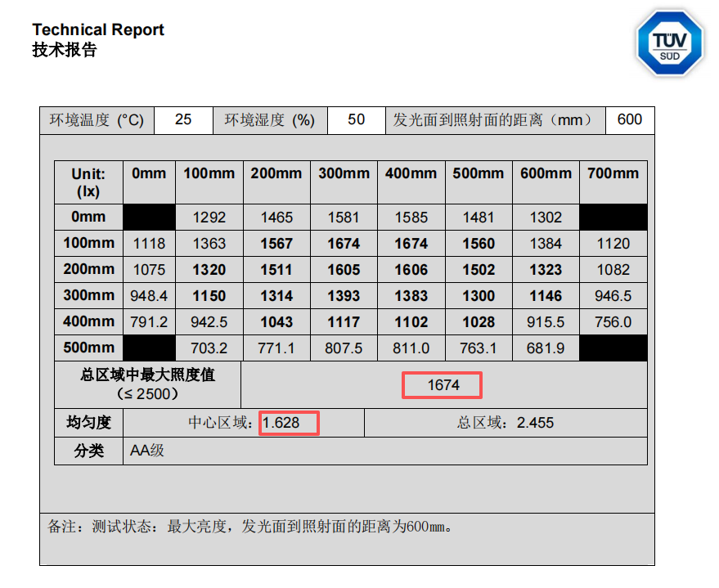The image size is (719, 588).
Task: Select the total-area uniformity value 2.455
Action: (535, 423)
